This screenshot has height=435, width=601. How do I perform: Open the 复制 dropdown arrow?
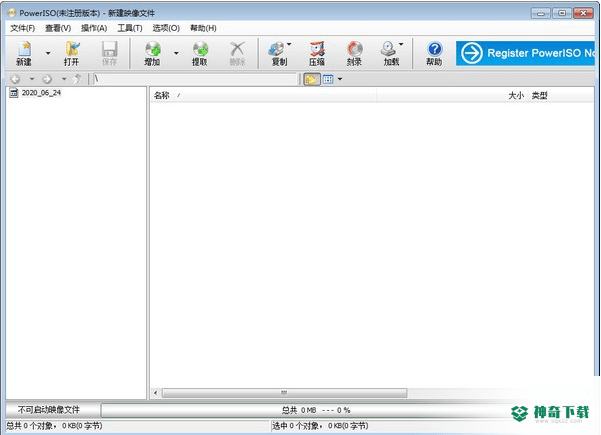pos(289,44)
